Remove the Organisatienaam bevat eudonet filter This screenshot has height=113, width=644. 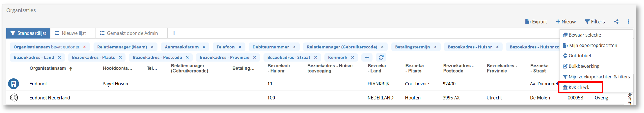[x=85, y=47]
